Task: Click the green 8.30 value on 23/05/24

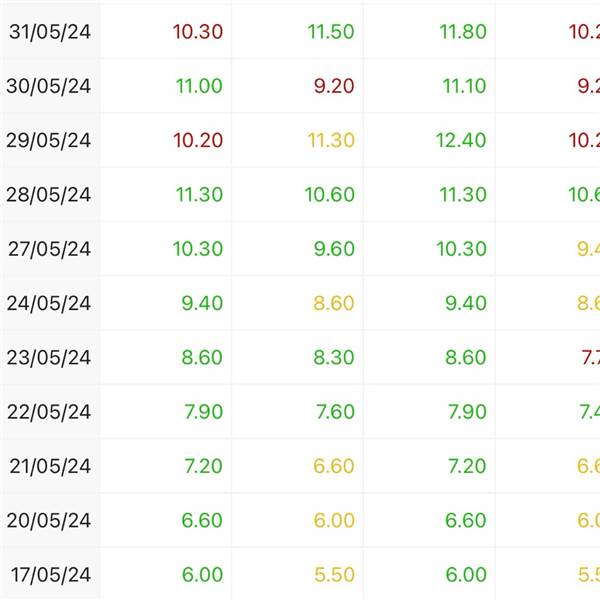Action: [x=334, y=358]
